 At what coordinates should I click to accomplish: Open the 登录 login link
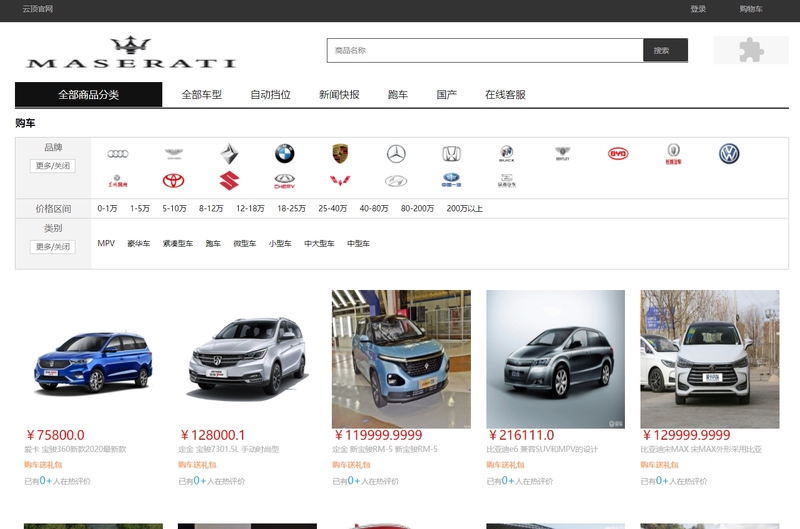698,9
